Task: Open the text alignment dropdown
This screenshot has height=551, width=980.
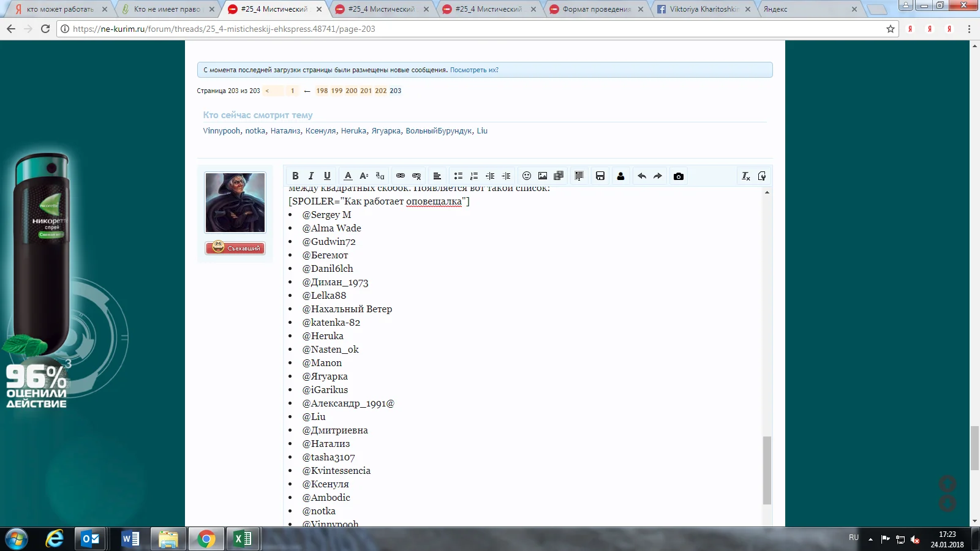Action: click(437, 176)
